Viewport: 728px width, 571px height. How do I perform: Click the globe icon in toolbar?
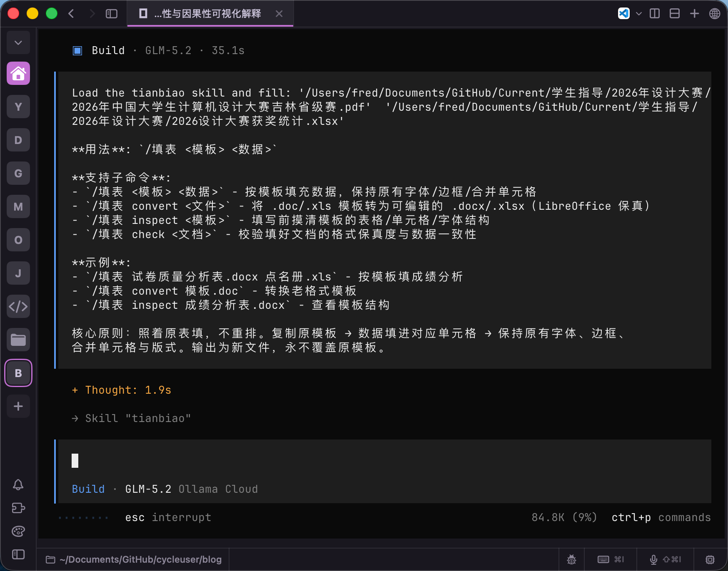pos(715,14)
